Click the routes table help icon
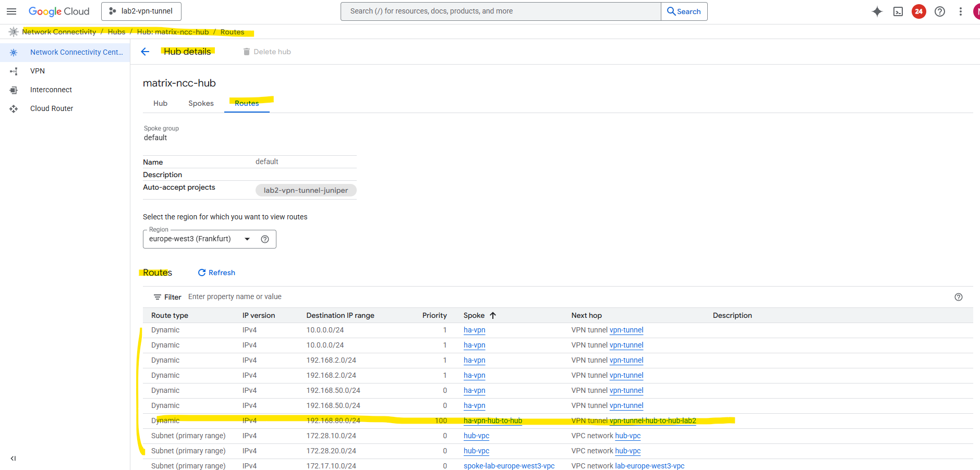This screenshot has height=470, width=980. (x=958, y=297)
